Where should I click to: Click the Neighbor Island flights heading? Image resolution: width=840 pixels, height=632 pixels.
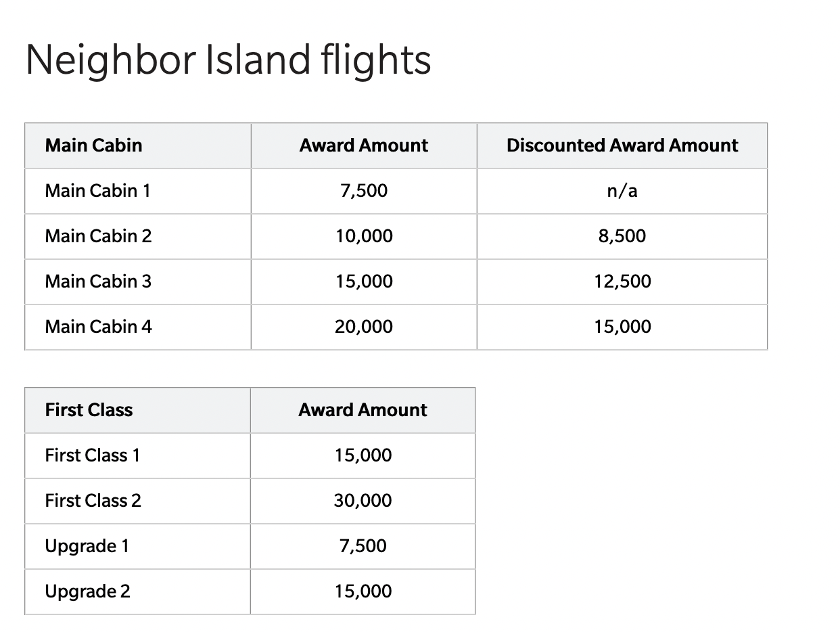228,60
